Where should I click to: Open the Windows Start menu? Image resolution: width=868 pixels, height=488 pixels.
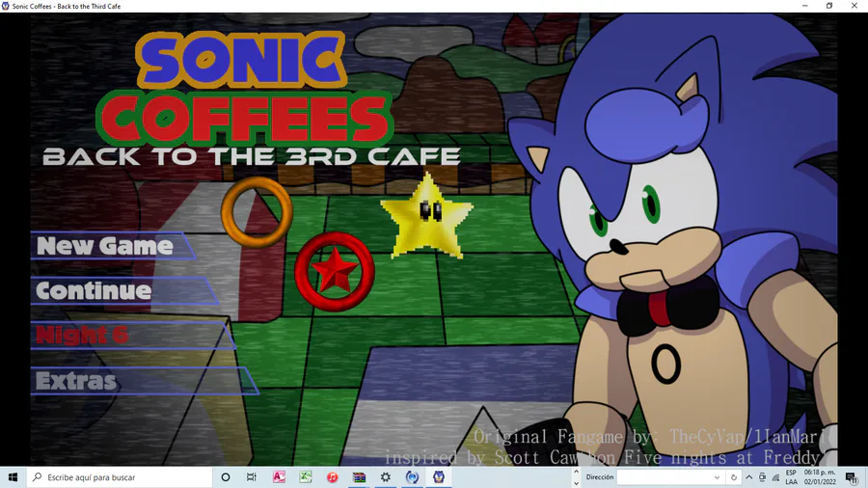(x=13, y=477)
